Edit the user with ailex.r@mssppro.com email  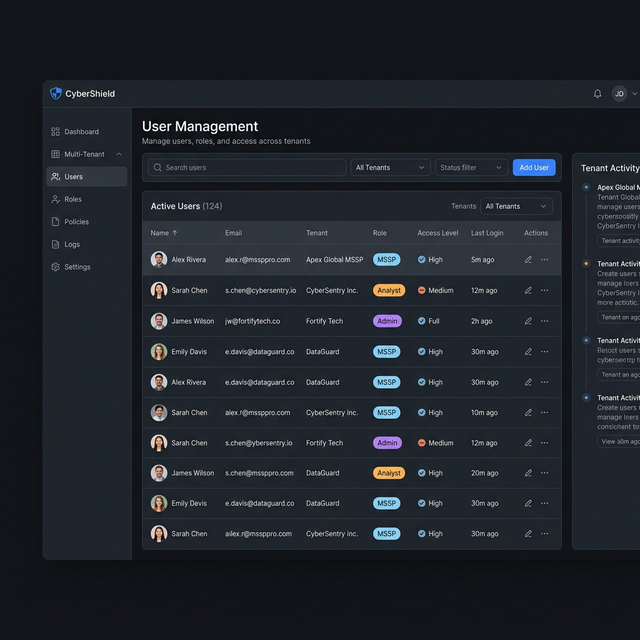point(528,533)
